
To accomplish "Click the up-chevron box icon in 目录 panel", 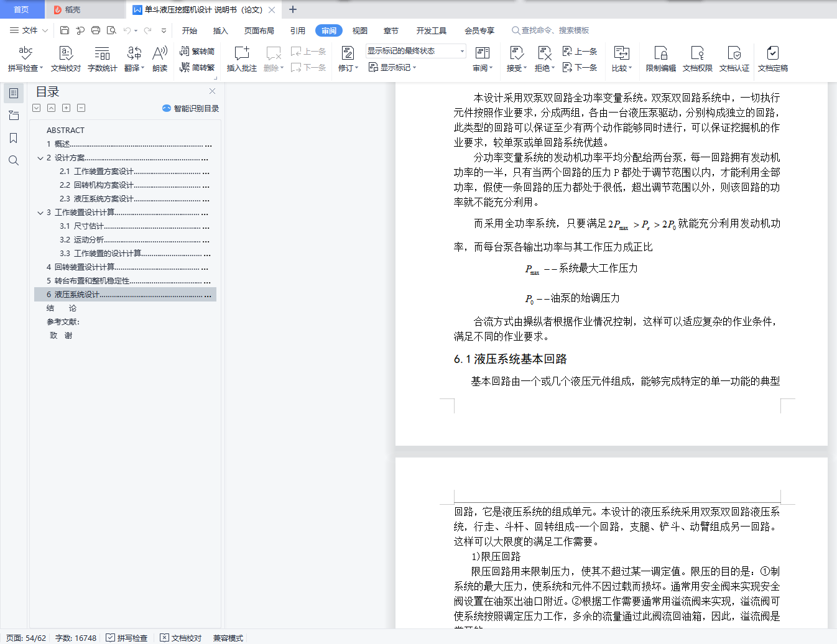I will [51, 108].
